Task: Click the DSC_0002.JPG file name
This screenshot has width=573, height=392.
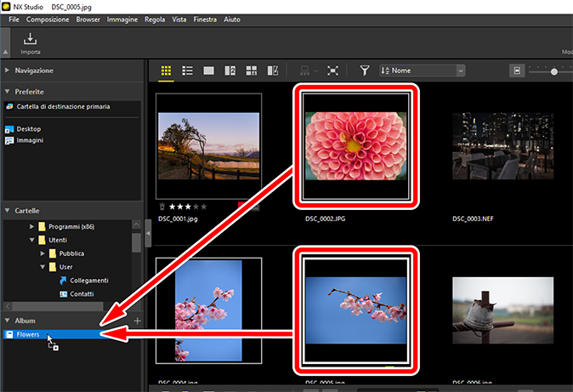Action: pos(326,219)
